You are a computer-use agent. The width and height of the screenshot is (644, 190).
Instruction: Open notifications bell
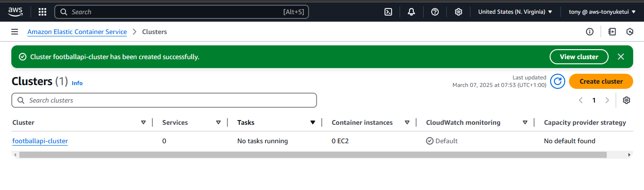point(411,12)
